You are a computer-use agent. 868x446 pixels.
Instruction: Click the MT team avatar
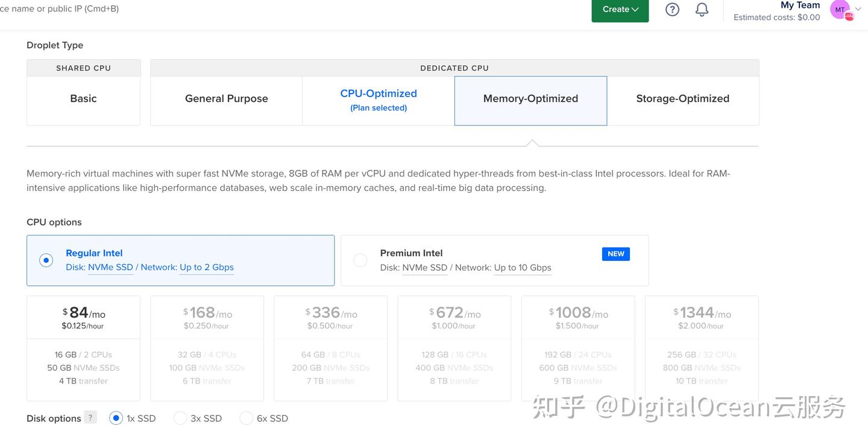pyautogui.click(x=840, y=9)
